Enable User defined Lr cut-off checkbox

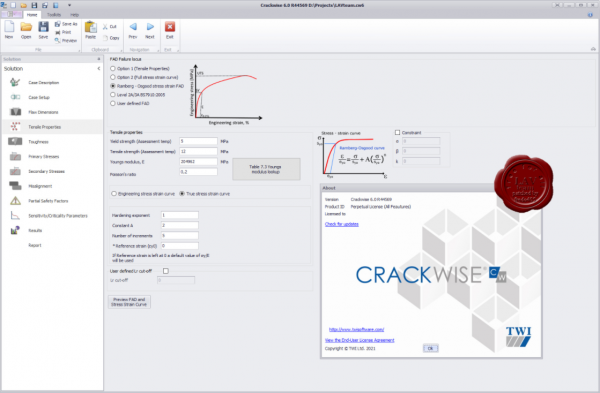(x=166, y=271)
